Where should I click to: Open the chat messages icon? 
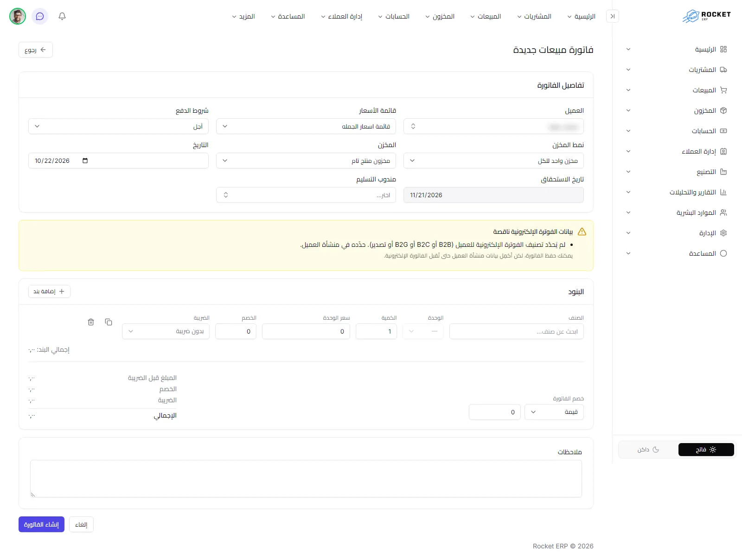[x=40, y=16]
